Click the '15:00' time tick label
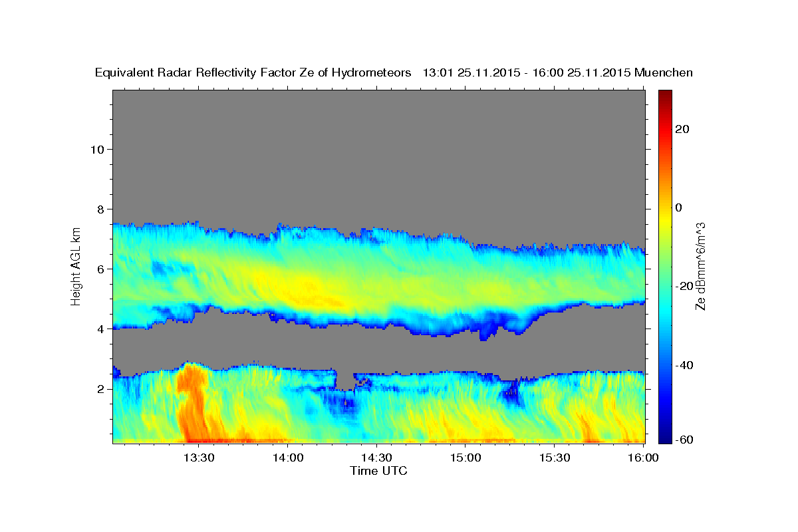The width and height of the screenshot is (798, 532). click(x=465, y=458)
